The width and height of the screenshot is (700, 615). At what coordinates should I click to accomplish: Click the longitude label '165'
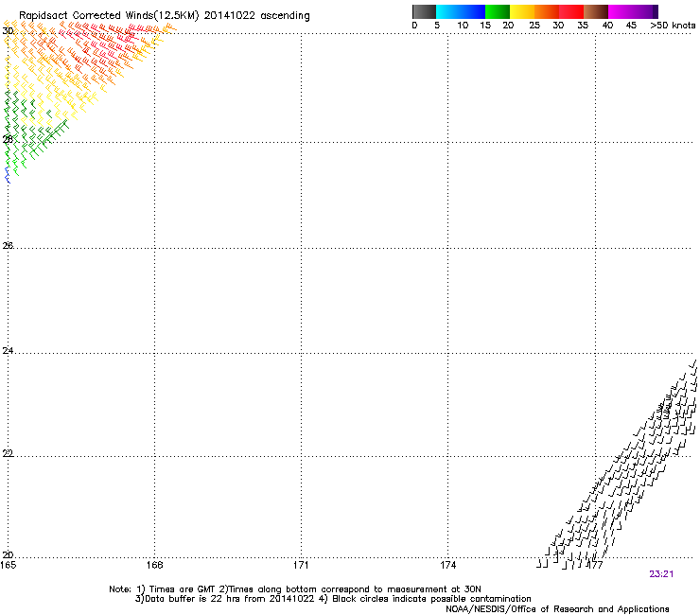point(8,565)
